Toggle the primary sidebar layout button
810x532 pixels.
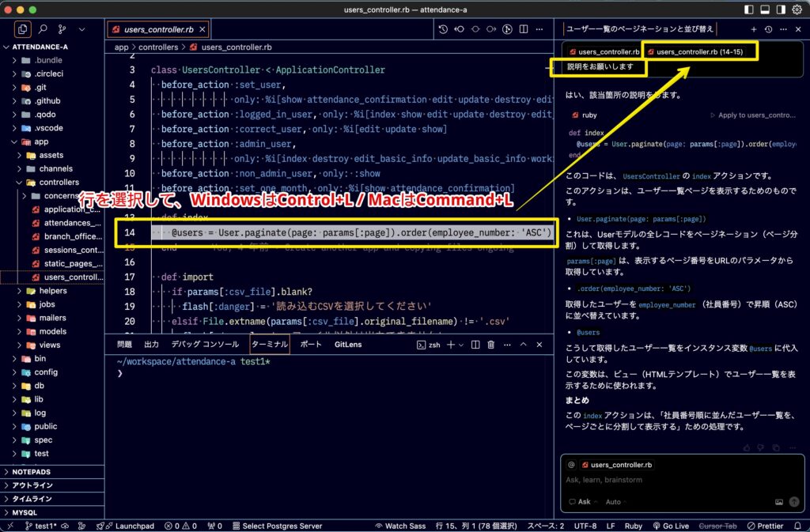coord(750,9)
